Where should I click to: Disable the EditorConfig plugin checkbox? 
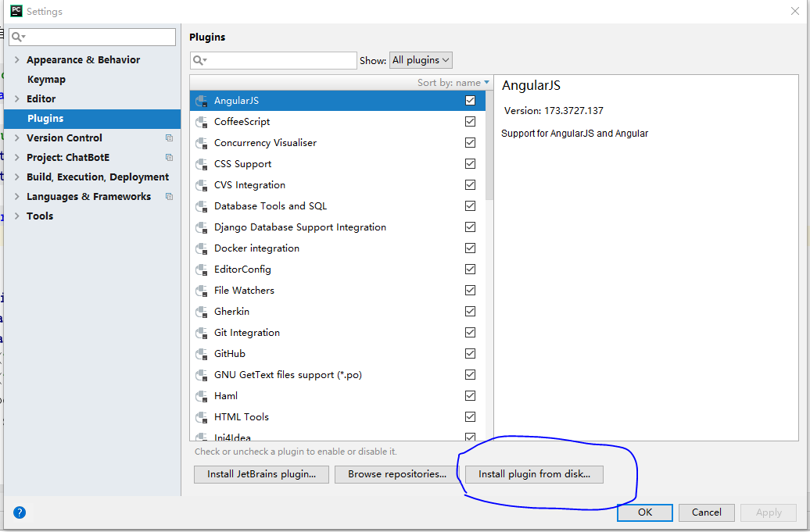[x=470, y=270]
